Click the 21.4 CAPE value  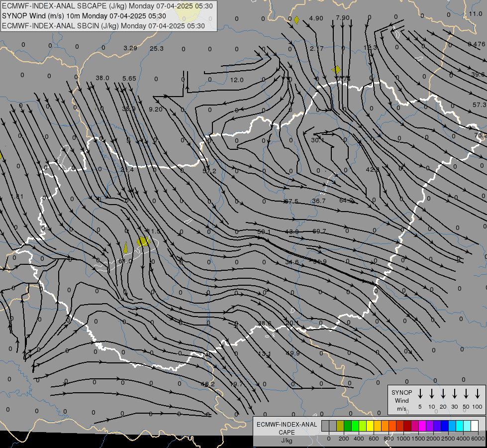(x=127, y=170)
